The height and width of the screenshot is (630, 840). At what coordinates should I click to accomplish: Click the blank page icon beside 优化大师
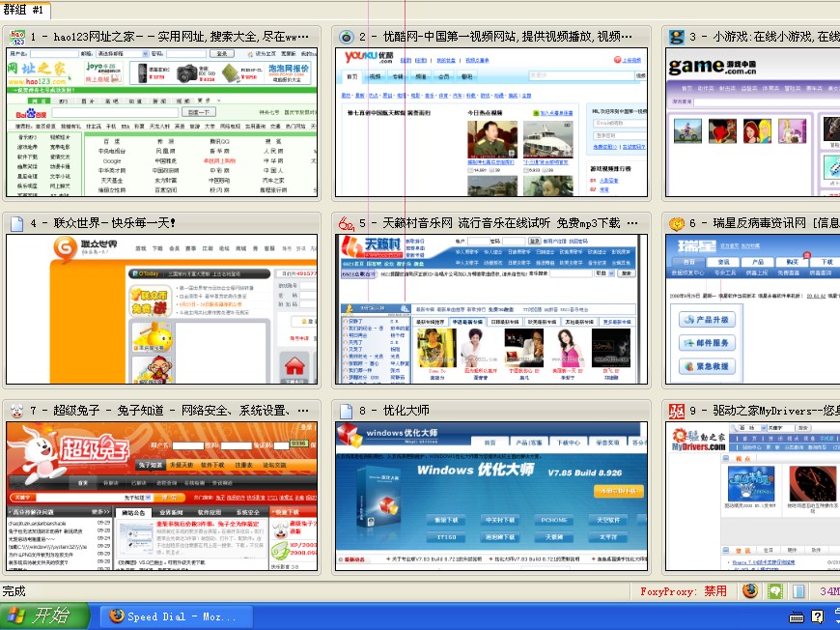click(347, 411)
